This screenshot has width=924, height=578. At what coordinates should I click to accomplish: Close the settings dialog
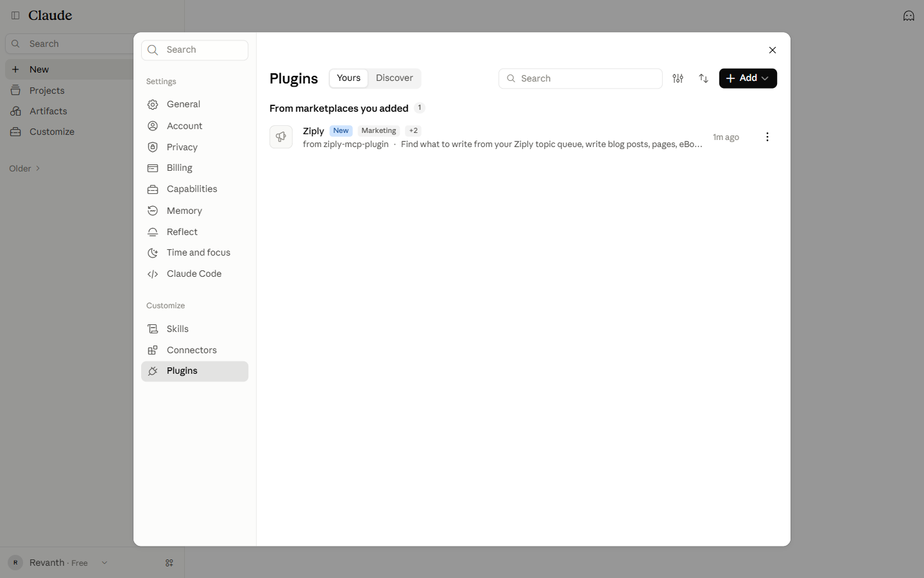[773, 50]
